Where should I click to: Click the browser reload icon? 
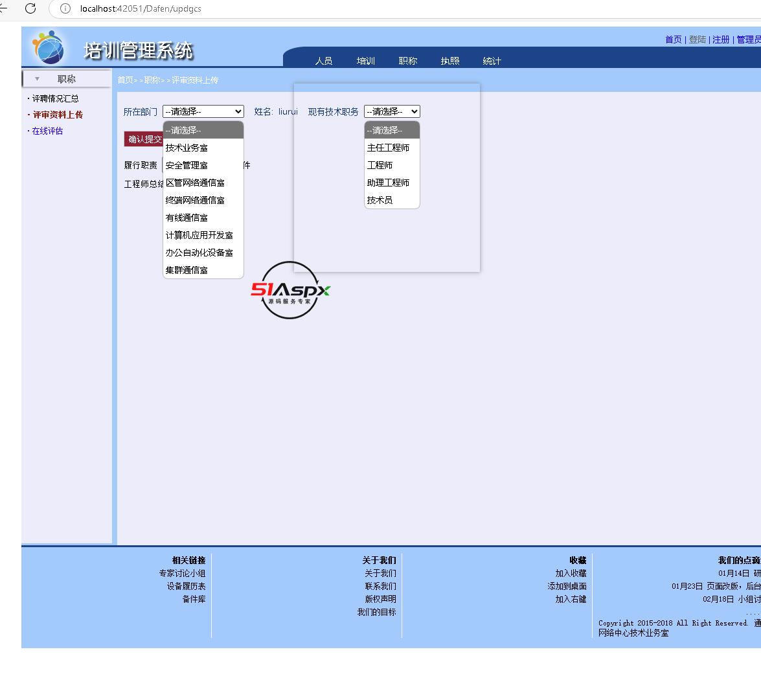coord(30,8)
